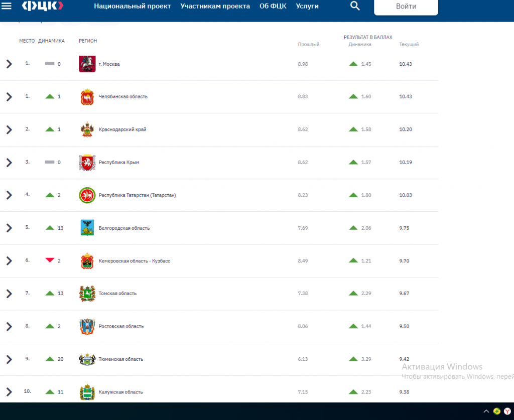This screenshot has width=514, height=420.
Task: Click green score arrow next to 3.29
Action: pyautogui.click(x=353, y=359)
